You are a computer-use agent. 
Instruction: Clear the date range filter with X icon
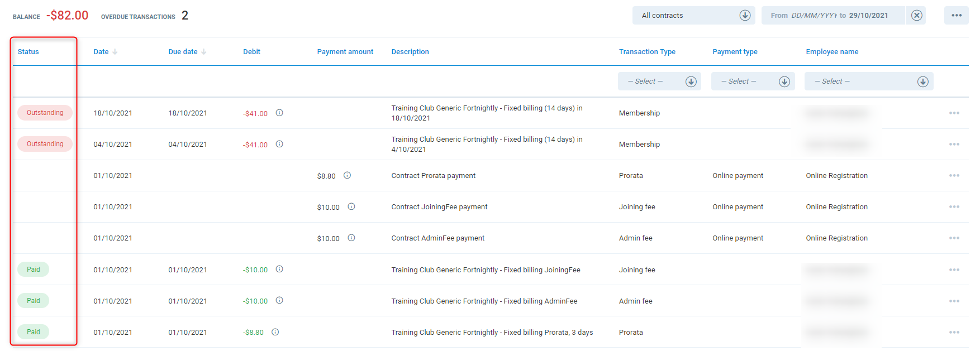pyautogui.click(x=916, y=16)
